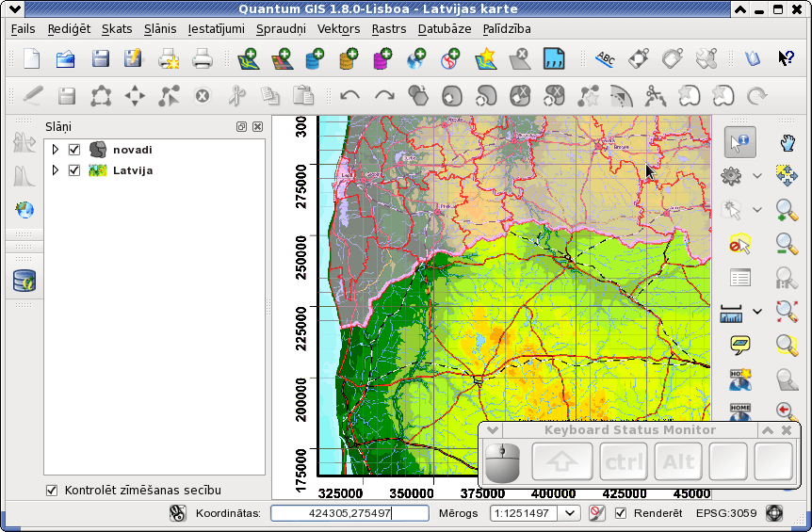Open dropdown arrow beside the measure tool
Viewport: 812px width, 532px height.
point(757,312)
